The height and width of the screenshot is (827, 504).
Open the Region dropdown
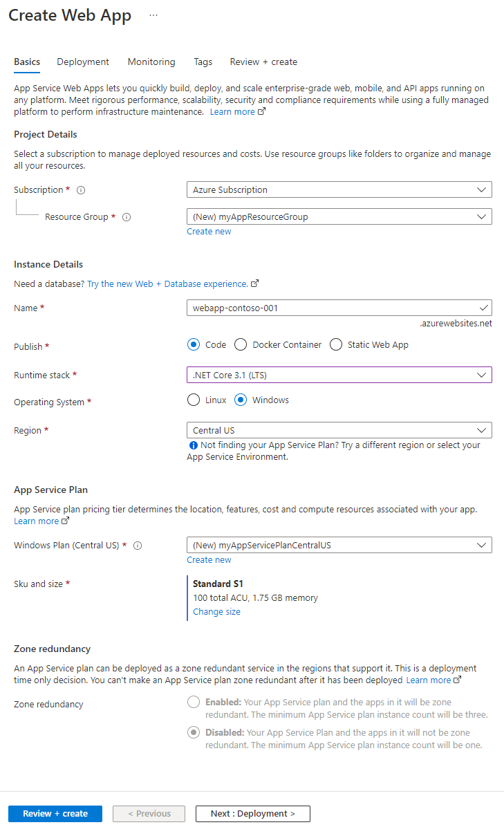point(339,430)
